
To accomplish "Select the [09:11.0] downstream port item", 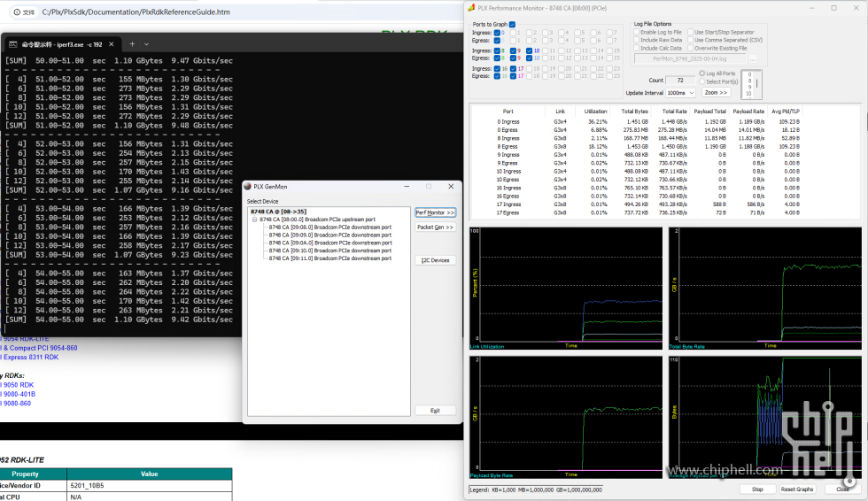I will [329, 258].
